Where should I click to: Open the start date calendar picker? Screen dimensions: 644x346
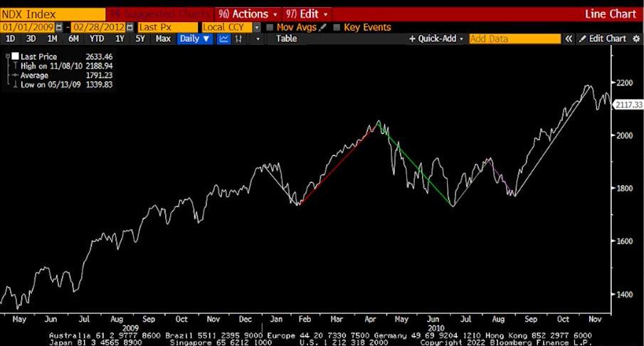click(x=59, y=27)
